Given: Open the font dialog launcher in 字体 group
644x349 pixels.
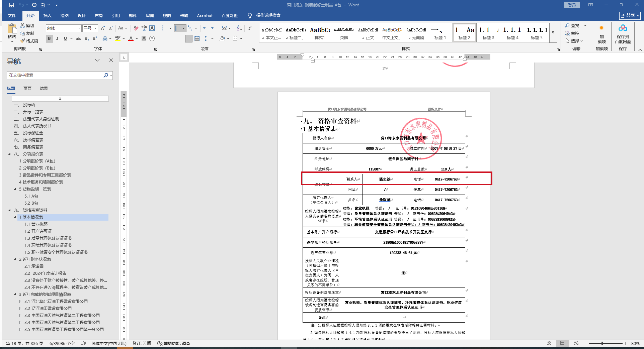Looking at the screenshot, I should (156, 49).
